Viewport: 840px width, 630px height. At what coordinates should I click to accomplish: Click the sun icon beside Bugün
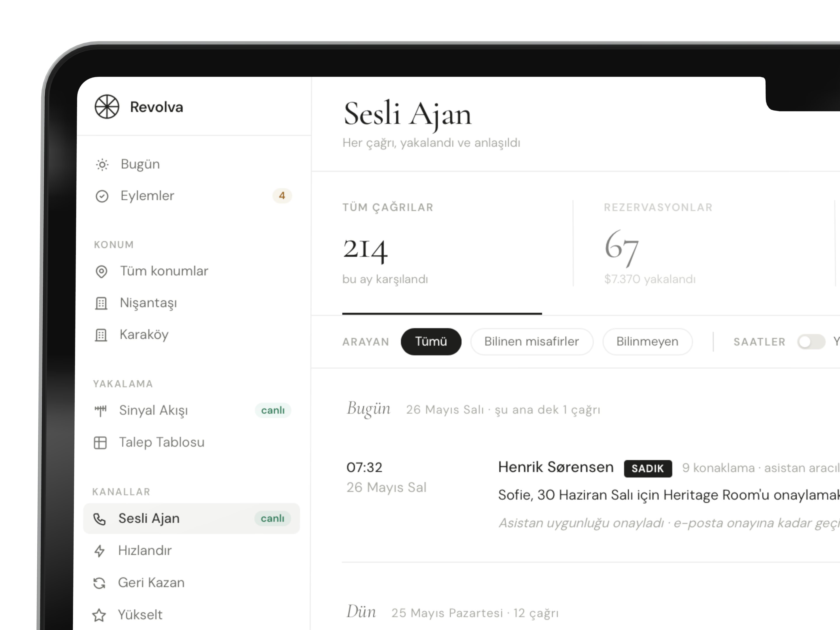[x=102, y=164]
